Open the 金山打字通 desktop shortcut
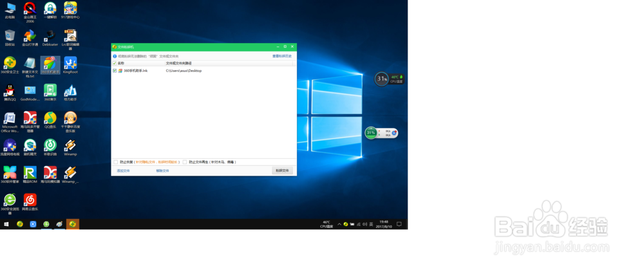This screenshot has height=269, width=644. (30, 37)
